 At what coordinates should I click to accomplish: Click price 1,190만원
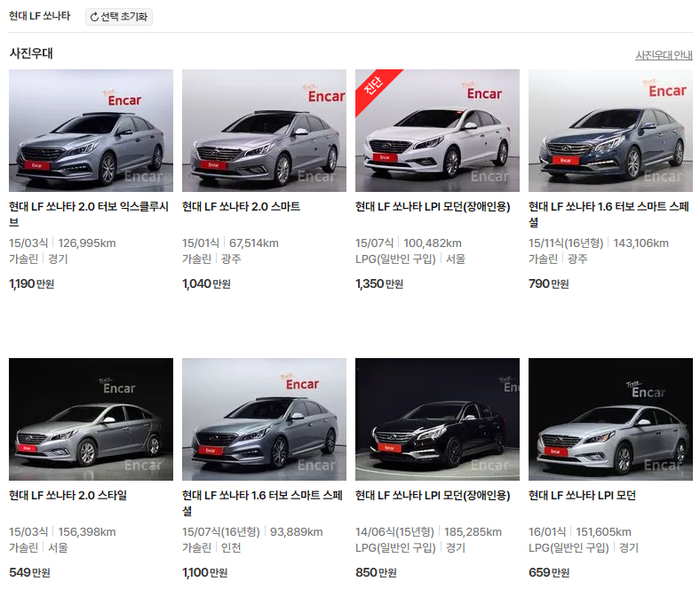click(32, 283)
